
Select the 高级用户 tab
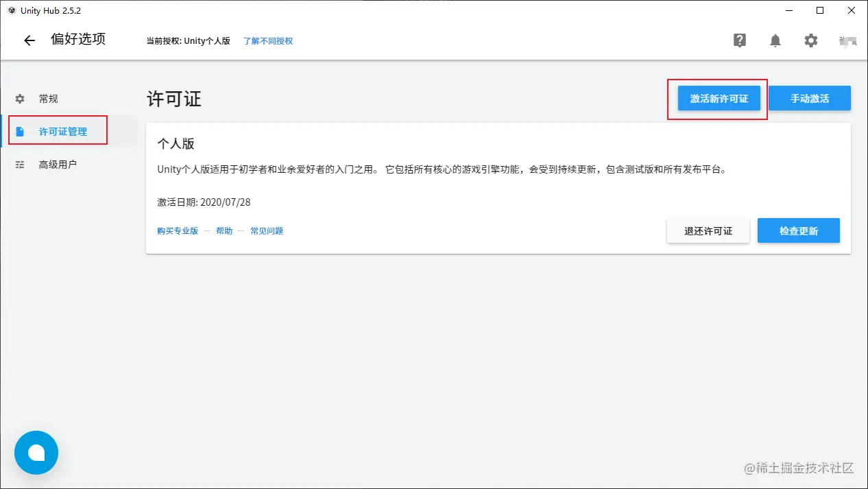[69, 165]
